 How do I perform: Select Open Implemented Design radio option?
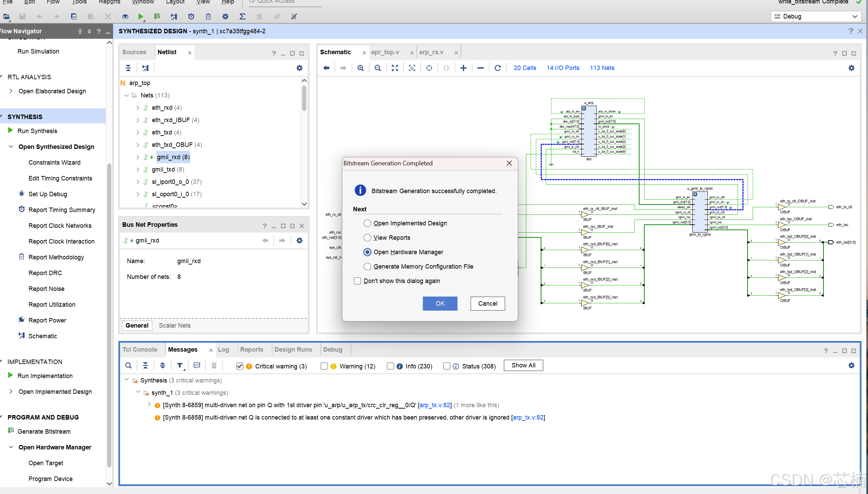pyautogui.click(x=367, y=223)
